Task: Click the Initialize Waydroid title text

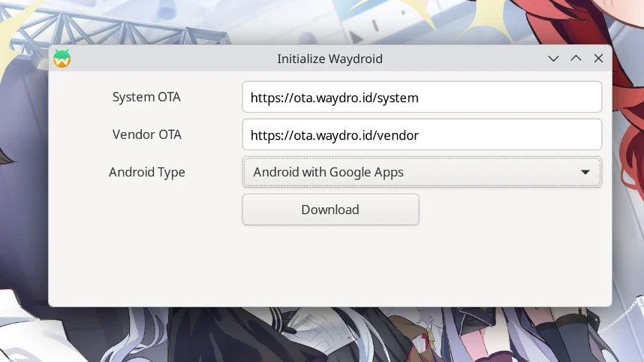Action: coord(330,59)
